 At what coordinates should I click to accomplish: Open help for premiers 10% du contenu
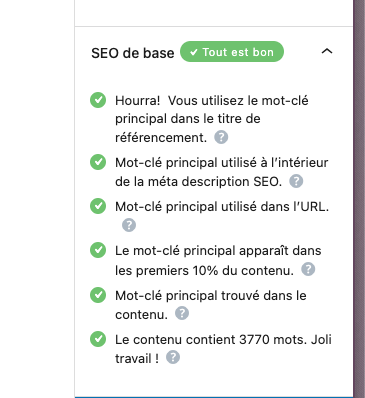click(x=308, y=269)
